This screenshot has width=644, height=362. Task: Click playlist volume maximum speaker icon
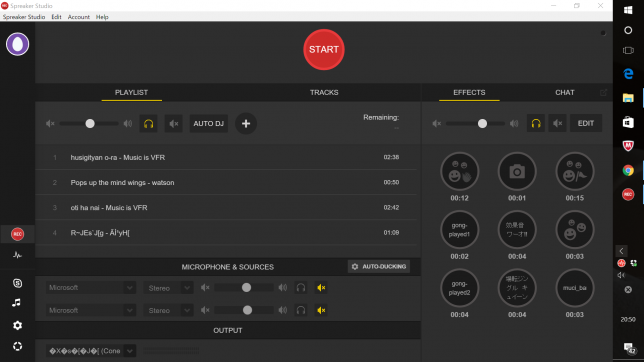[128, 123]
